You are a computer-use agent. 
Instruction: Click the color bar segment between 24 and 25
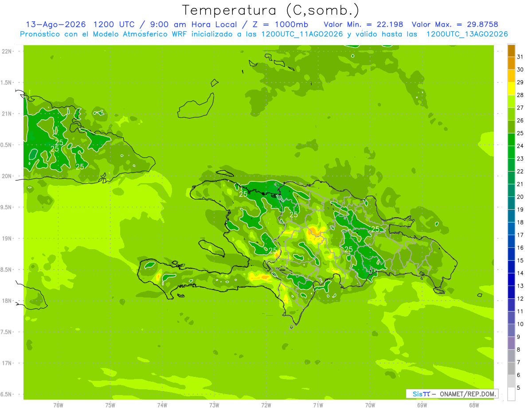click(511, 140)
